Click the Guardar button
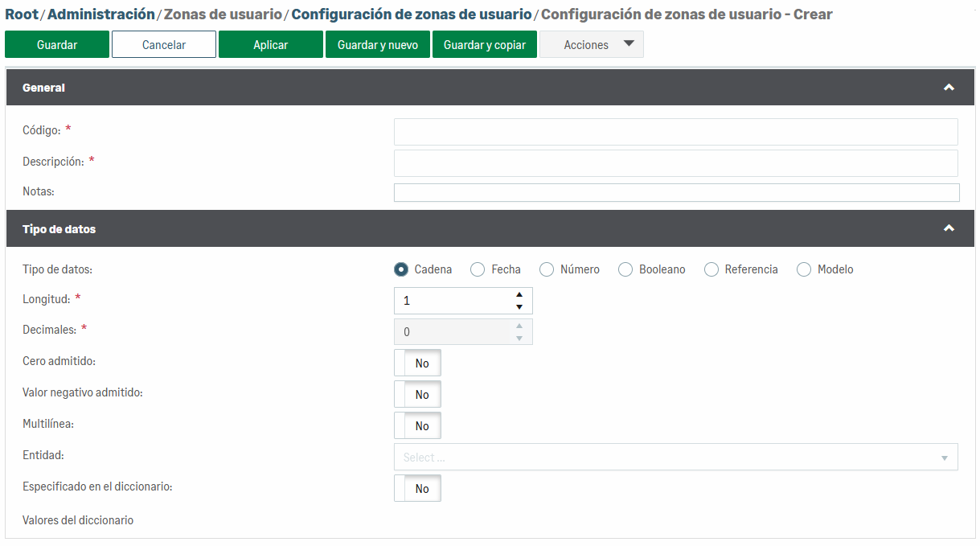The image size is (980, 546). click(x=57, y=45)
